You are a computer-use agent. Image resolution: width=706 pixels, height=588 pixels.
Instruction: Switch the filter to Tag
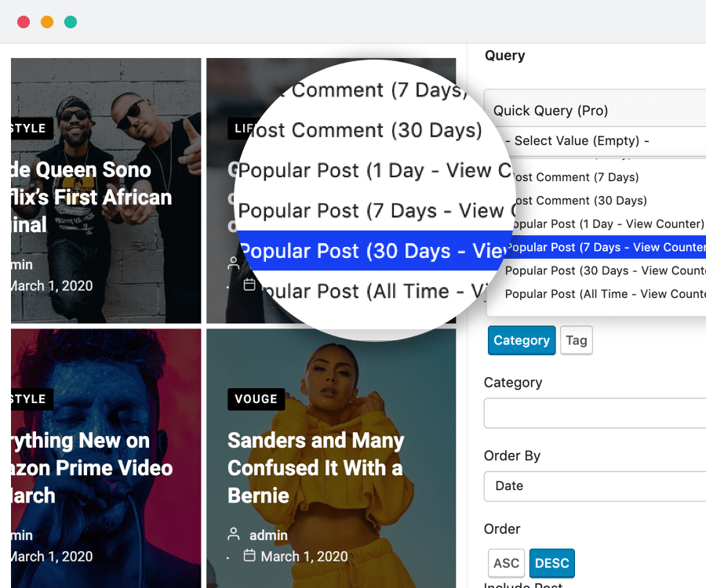pos(577,340)
